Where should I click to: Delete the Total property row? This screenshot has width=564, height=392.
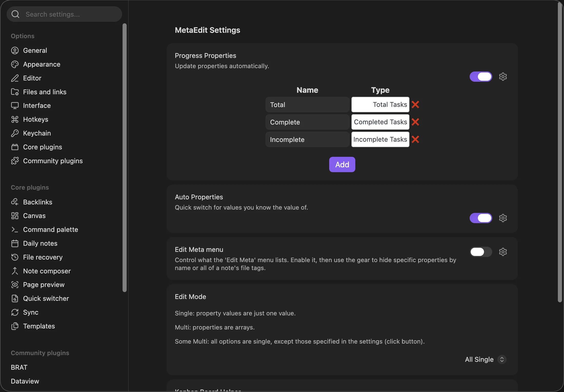(x=415, y=105)
